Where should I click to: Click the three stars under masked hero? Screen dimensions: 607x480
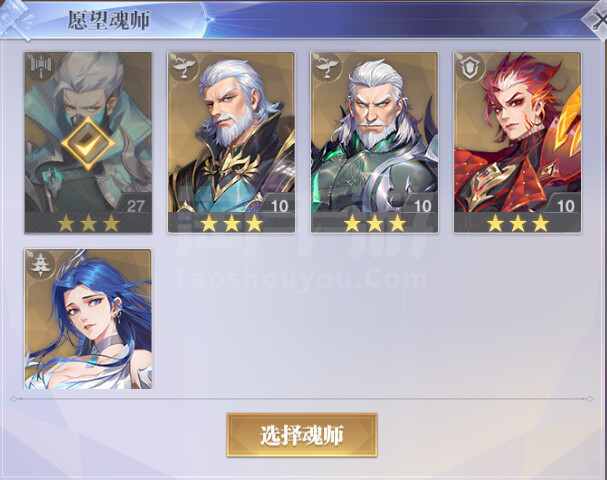click(x=88, y=223)
